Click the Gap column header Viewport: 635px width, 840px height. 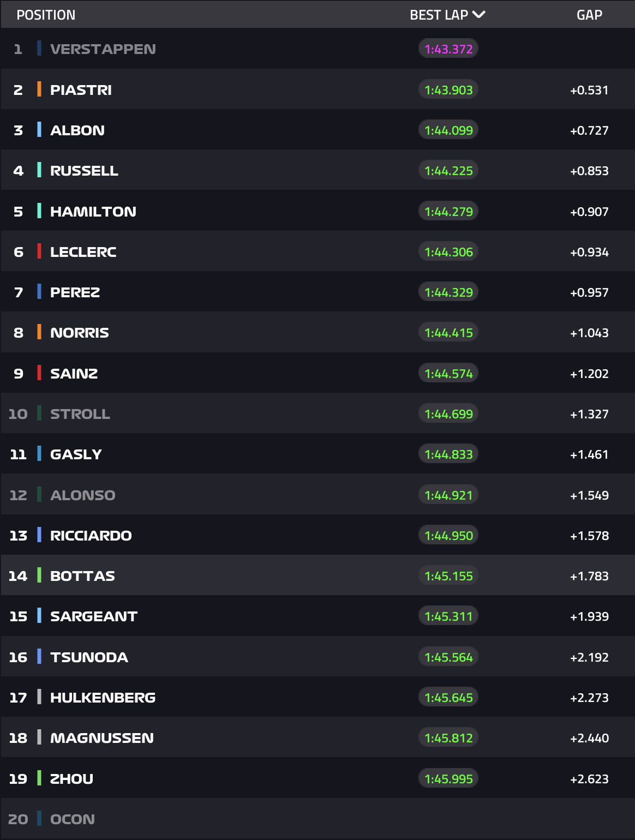tap(589, 15)
